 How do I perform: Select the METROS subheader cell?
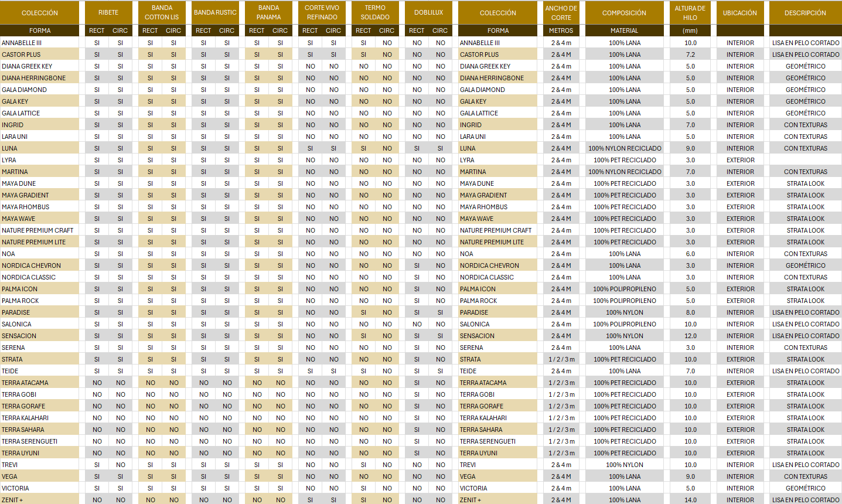coord(561,30)
